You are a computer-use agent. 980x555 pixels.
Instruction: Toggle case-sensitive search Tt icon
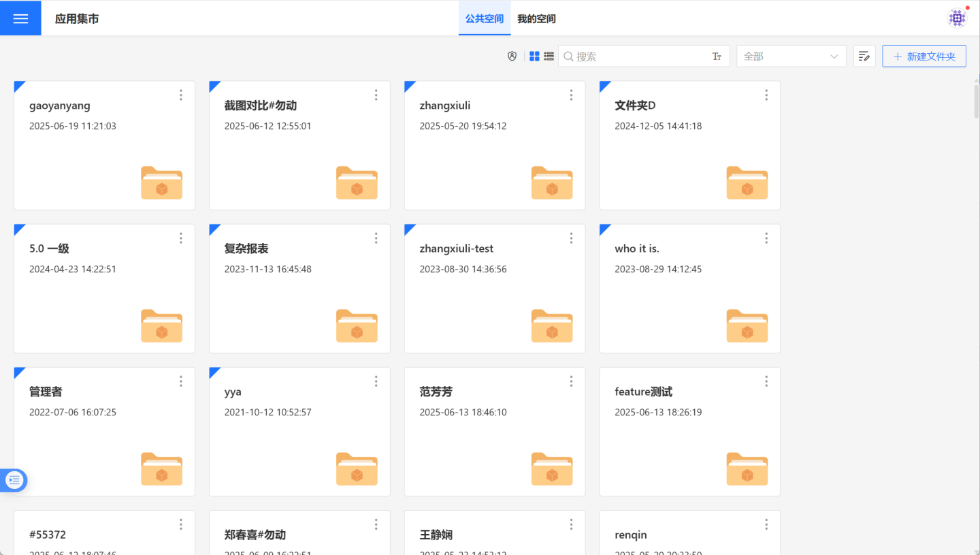(x=717, y=57)
